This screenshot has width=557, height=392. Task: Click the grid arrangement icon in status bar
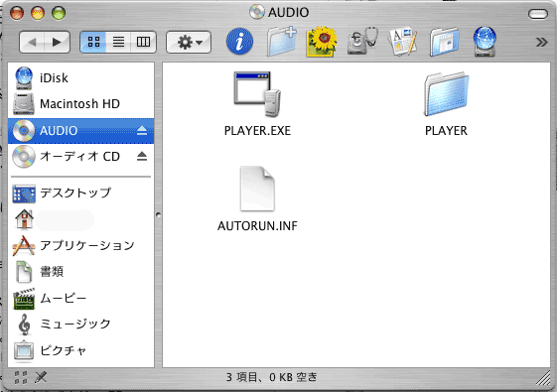click(x=21, y=377)
